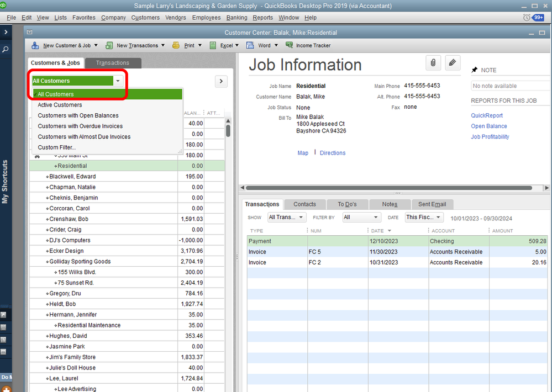Open the Open Balance report link
This screenshot has height=392, width=552.
[489, 126]
